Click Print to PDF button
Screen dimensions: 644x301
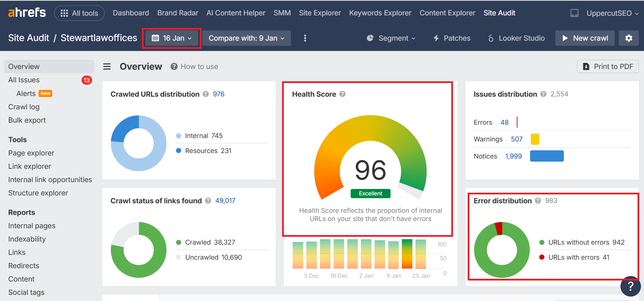608,66
